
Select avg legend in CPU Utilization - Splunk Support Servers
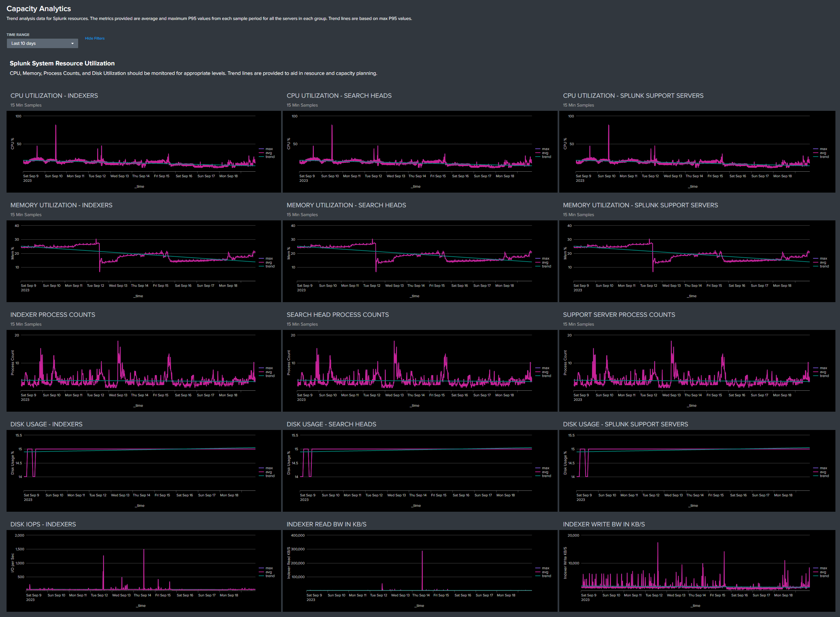click(x=820, y=153)
